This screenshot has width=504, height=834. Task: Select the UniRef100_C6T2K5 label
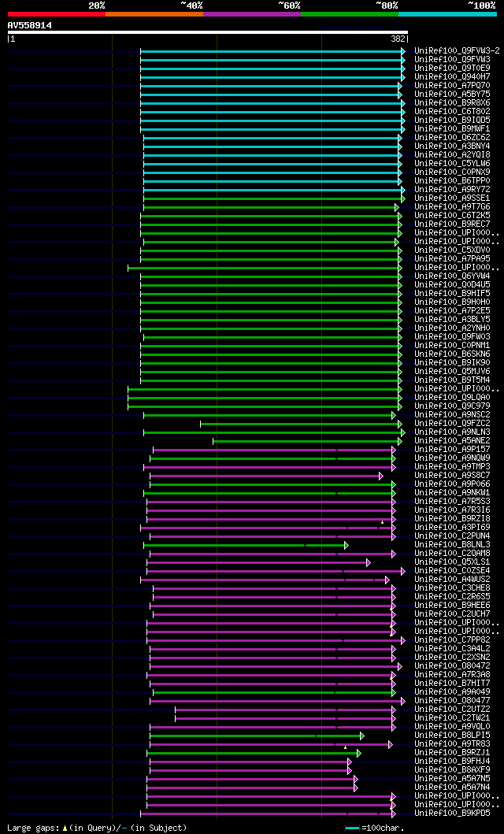(x=453, y=216)
